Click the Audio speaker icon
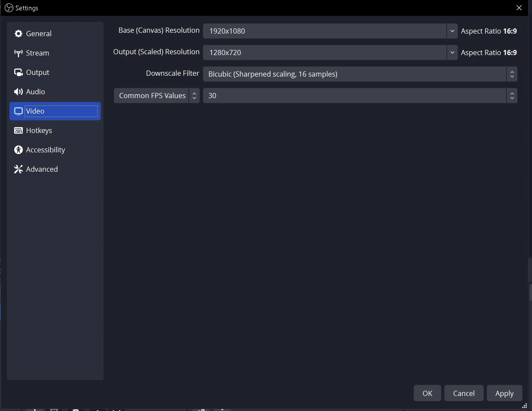This screenshot has width=532, height=411. pos(18,92)
